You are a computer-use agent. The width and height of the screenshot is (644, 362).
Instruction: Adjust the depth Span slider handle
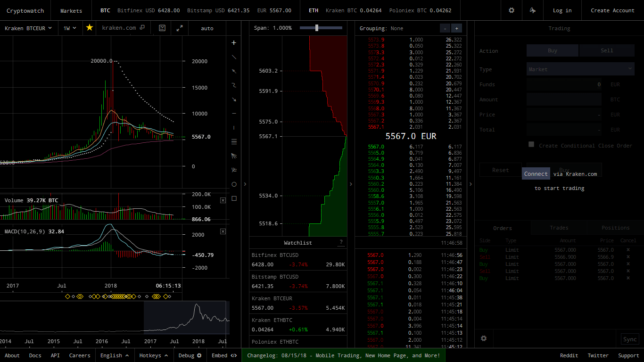(317, 28)
